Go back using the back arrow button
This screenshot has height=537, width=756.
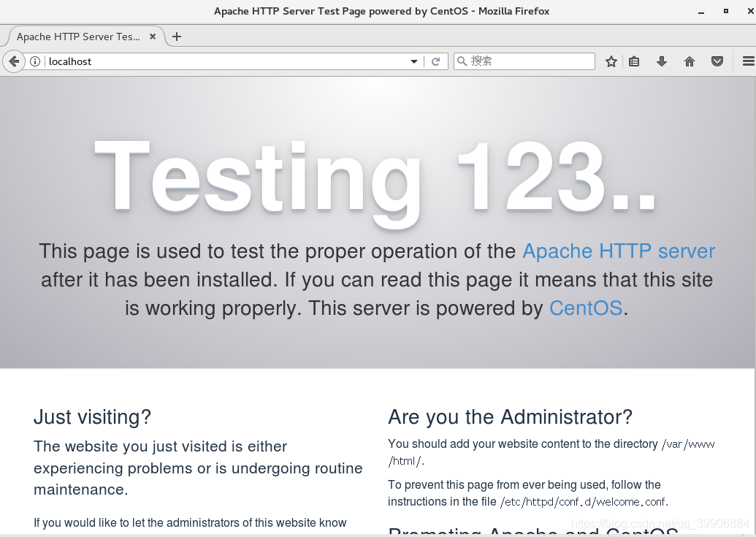tap(14, 61)
